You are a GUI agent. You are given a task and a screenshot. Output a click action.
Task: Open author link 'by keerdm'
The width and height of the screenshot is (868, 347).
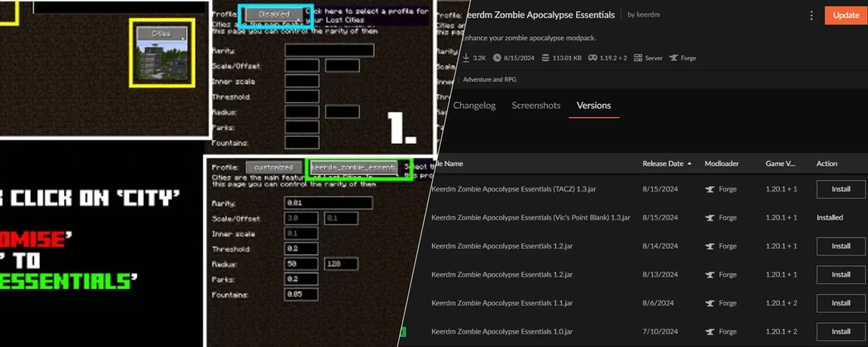coord(643,15)
